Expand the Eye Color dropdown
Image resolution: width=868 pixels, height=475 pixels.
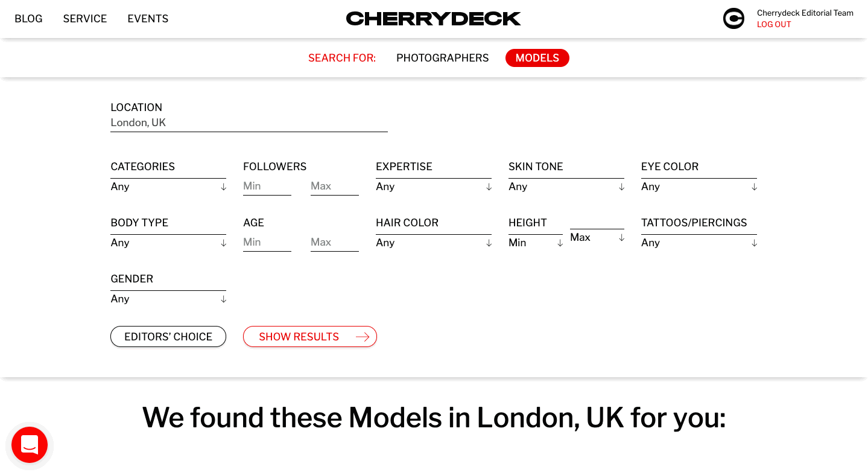699,186
